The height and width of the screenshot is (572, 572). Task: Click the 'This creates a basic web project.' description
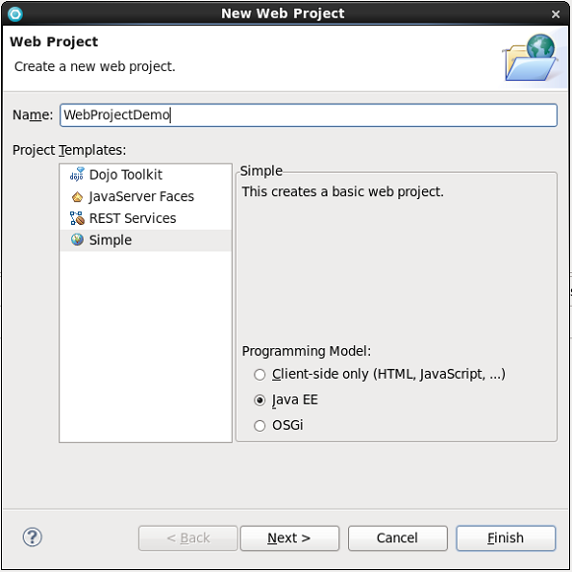[x=343, y=192]
